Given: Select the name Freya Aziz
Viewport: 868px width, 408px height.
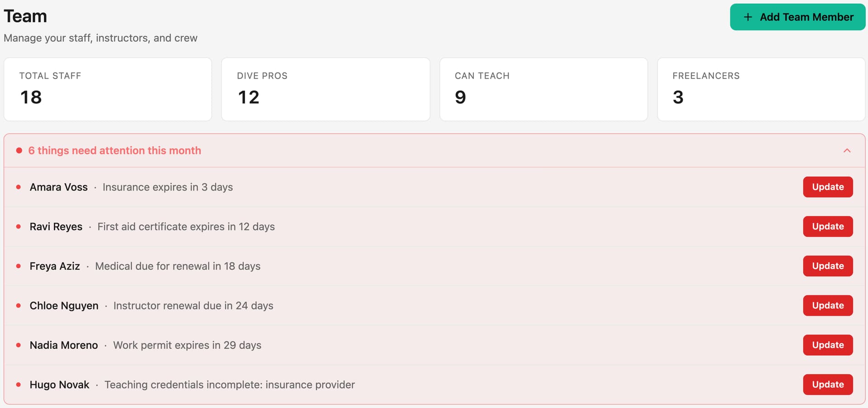Looking at the screenshot, I should [x=55, y=266].
